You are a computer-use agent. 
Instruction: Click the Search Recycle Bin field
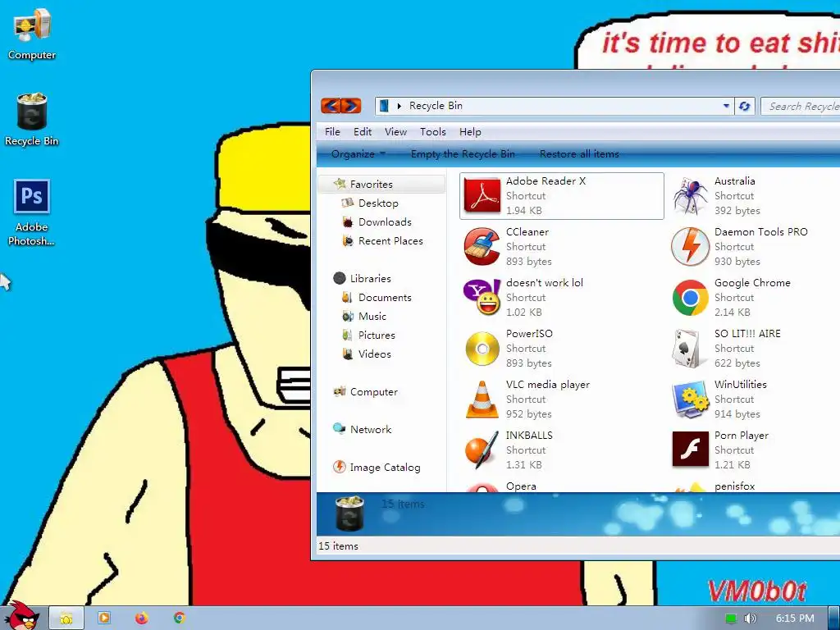[x=801, y=106]
